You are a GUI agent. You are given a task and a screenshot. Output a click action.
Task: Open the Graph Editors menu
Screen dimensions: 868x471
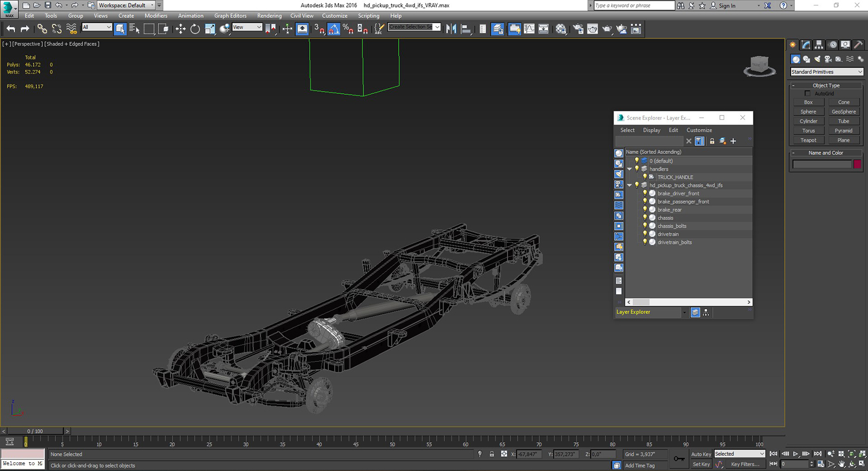[230, 16]
